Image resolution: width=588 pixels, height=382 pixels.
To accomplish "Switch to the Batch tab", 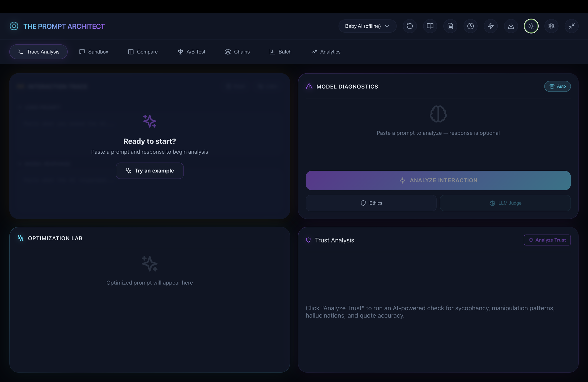I will click(281, 52).
